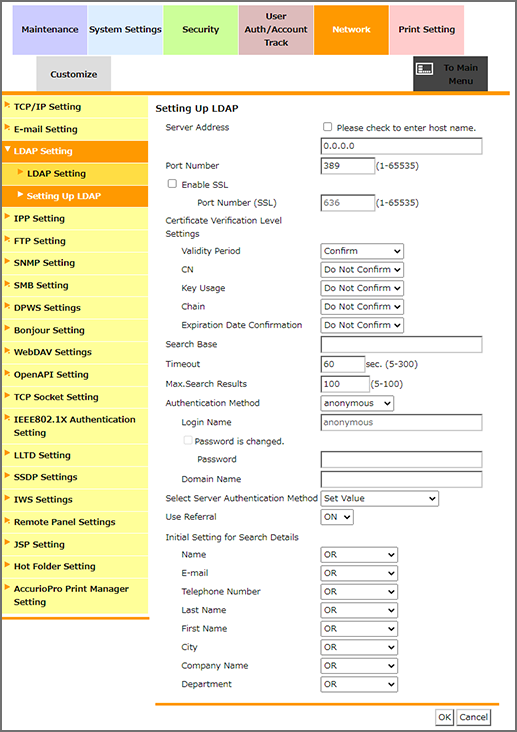Open the Customize tab
This screenshot has width=517, height=732.
74,74
